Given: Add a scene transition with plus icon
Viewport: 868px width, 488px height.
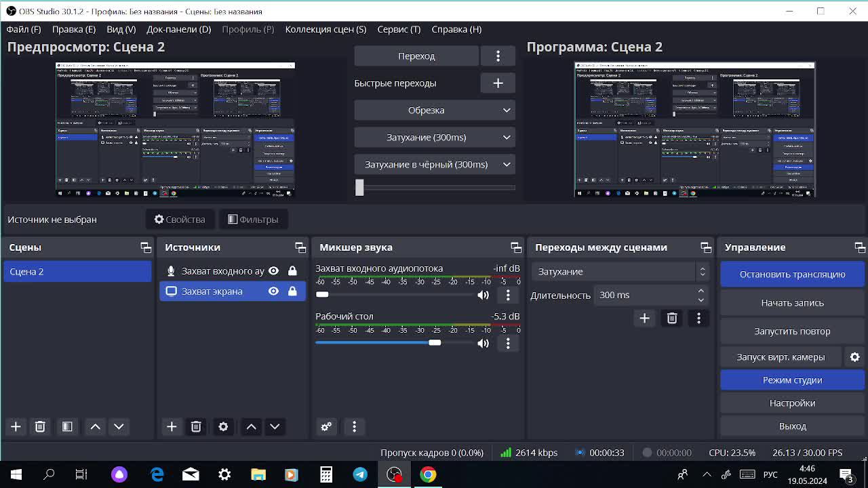Looking at the screenshot, I should click(644, 318).
